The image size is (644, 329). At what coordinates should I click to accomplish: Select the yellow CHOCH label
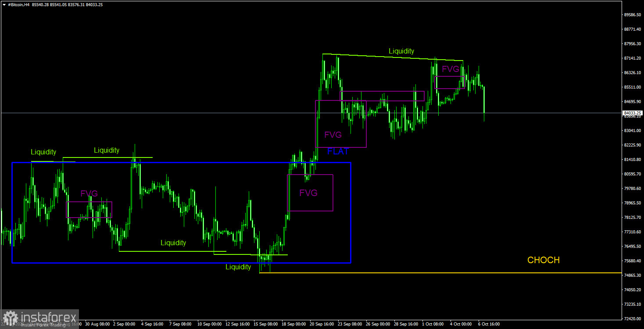(544, 260)
